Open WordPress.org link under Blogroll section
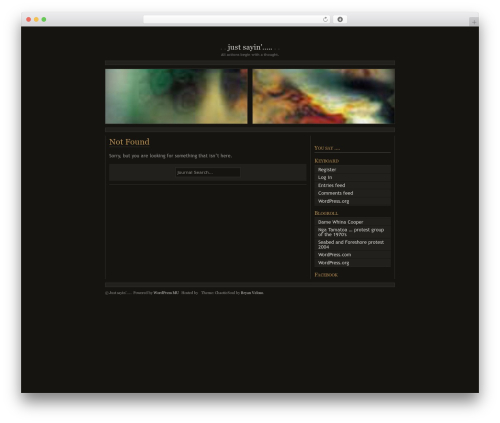Screen dimensions: 500x423 click(333, 263)
